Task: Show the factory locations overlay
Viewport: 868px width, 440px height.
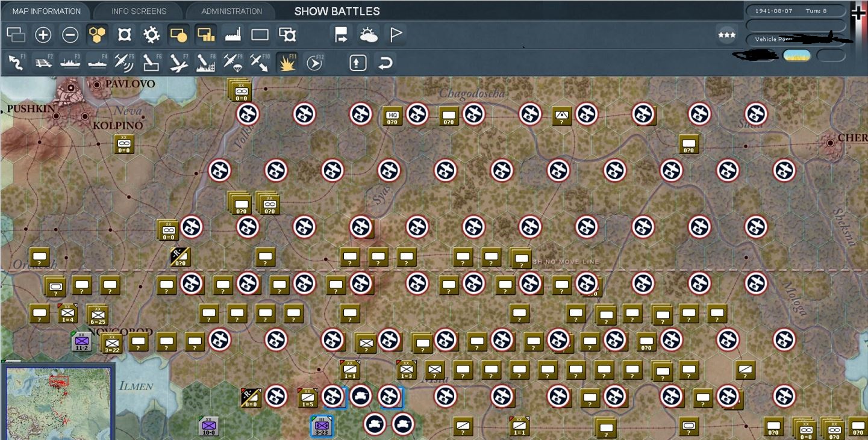Action: pos(233,35)
